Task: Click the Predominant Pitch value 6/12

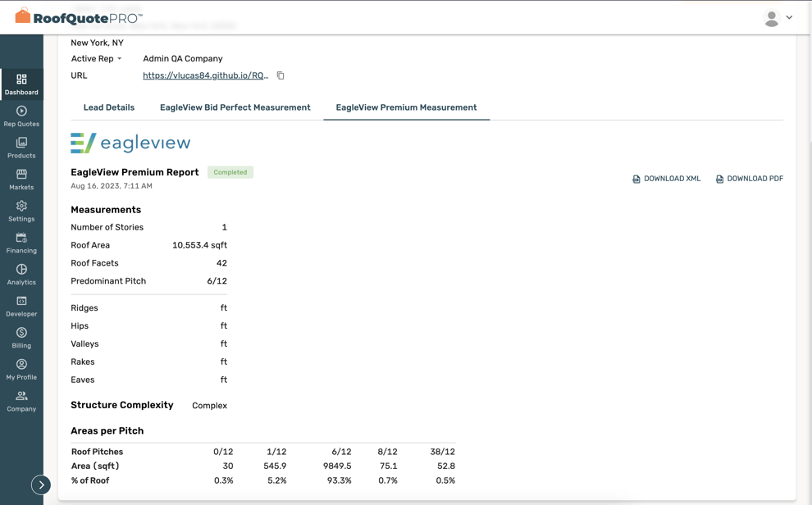Action: point(217,281)
